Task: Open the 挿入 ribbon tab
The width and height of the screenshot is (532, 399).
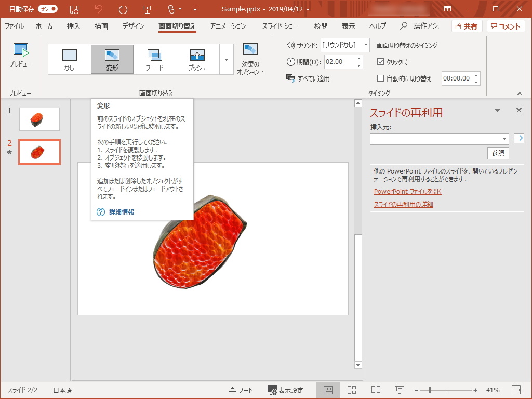Action: (73, 26)
